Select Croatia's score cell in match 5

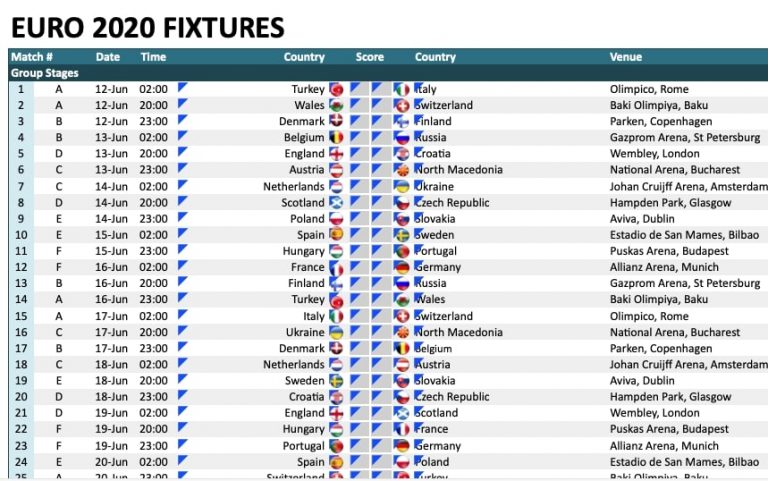pos(381,153)
